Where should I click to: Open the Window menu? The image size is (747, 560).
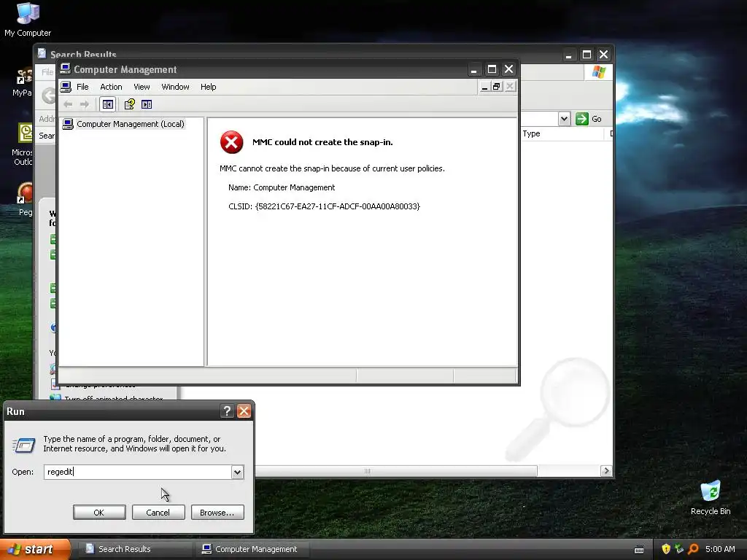(175, 87)
